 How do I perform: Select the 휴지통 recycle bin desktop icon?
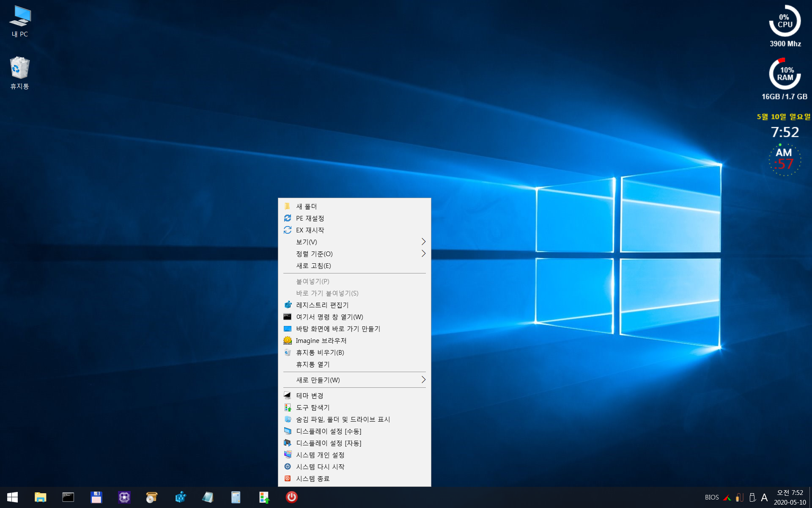[x=19, y=73]
